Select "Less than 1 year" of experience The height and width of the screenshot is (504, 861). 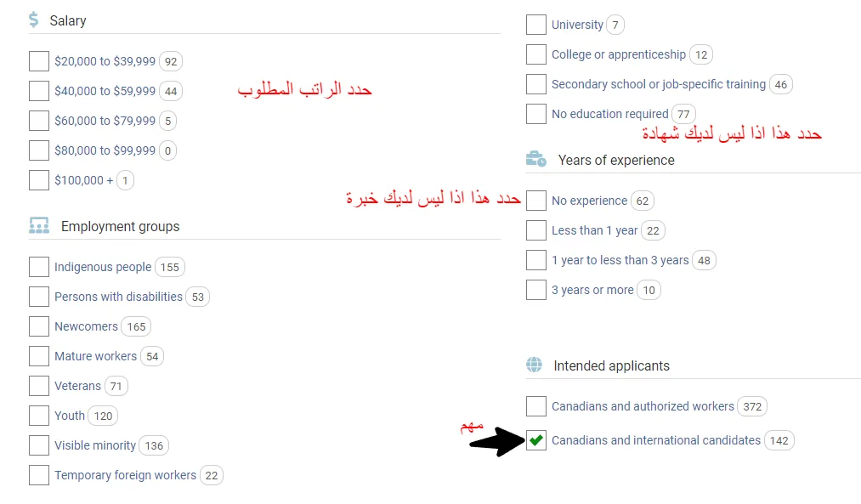pos(535,229)
